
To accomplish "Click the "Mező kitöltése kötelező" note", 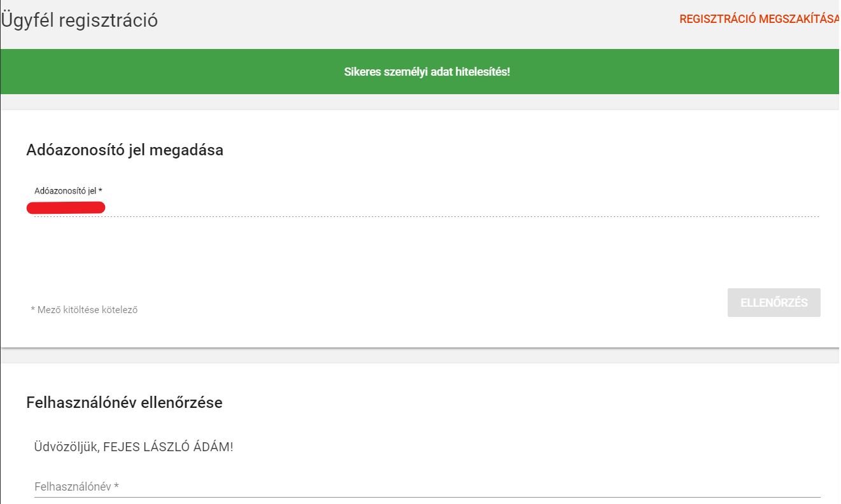I will [x=87, y=310].
